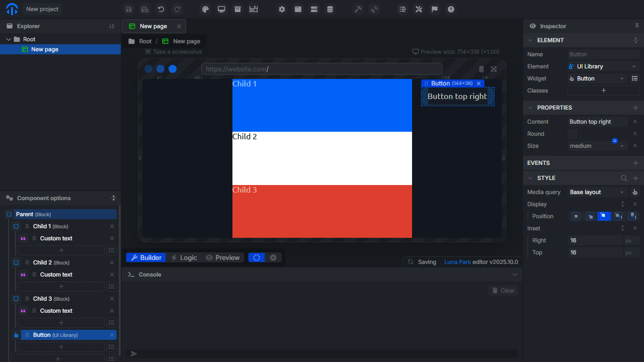Click the hammer build icon
The image size is (644, 362).
coord(358,9)
